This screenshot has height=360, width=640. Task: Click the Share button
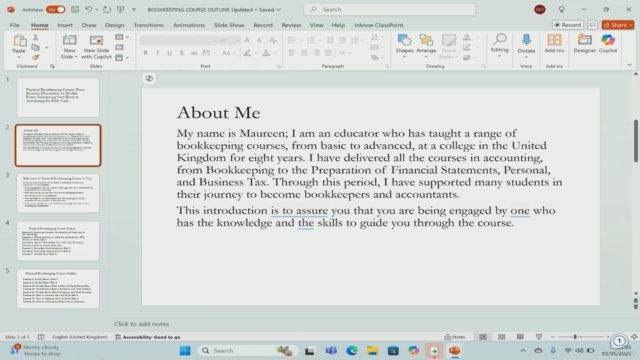click(618, 25)
